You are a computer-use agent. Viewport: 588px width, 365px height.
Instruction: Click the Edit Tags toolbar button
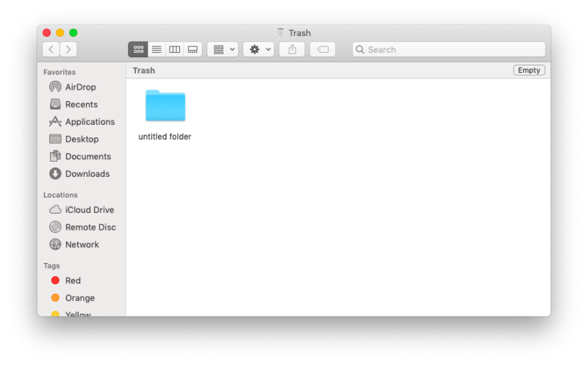323,49
